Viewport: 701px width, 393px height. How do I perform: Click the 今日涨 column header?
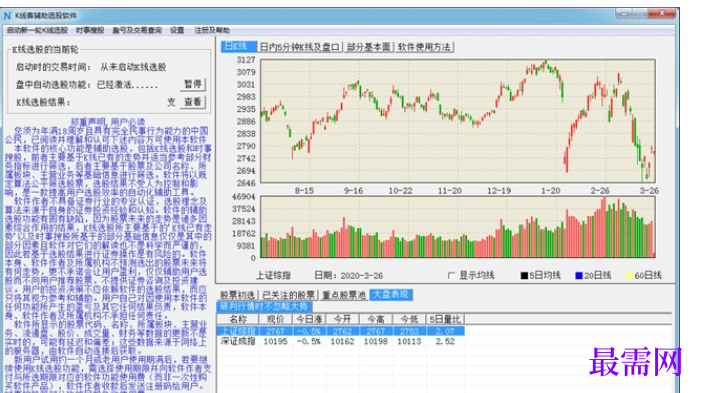tap(309, 319)
